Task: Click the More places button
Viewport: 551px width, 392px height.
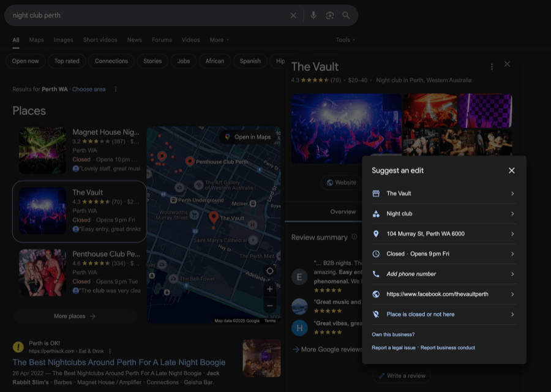Action: click(75, 316)
